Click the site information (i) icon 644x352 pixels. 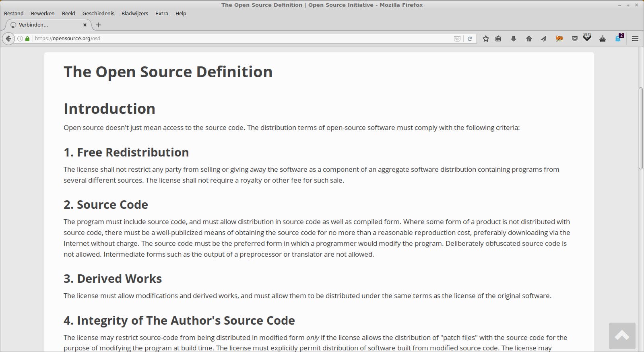click(20, 39)
